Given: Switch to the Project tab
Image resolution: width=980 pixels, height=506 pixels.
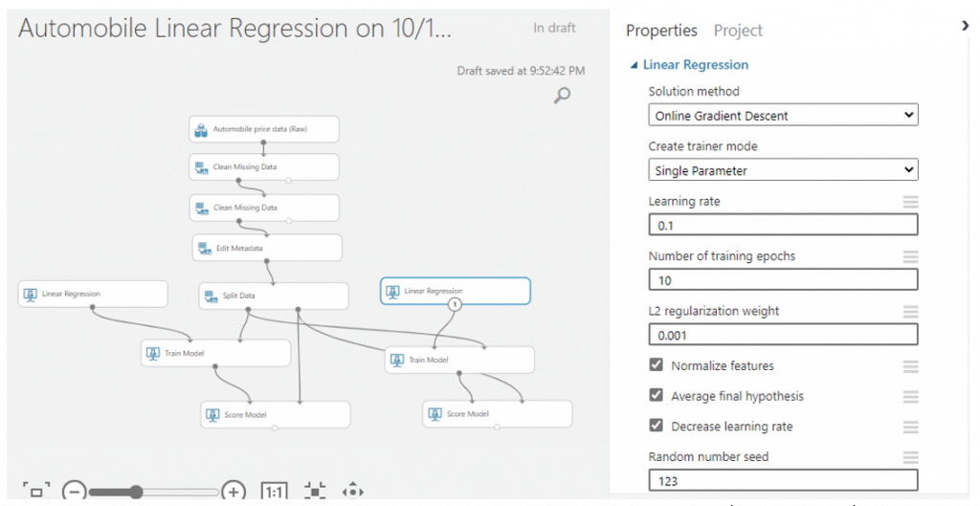Looking at the screenshot, I should coord(738,31).
